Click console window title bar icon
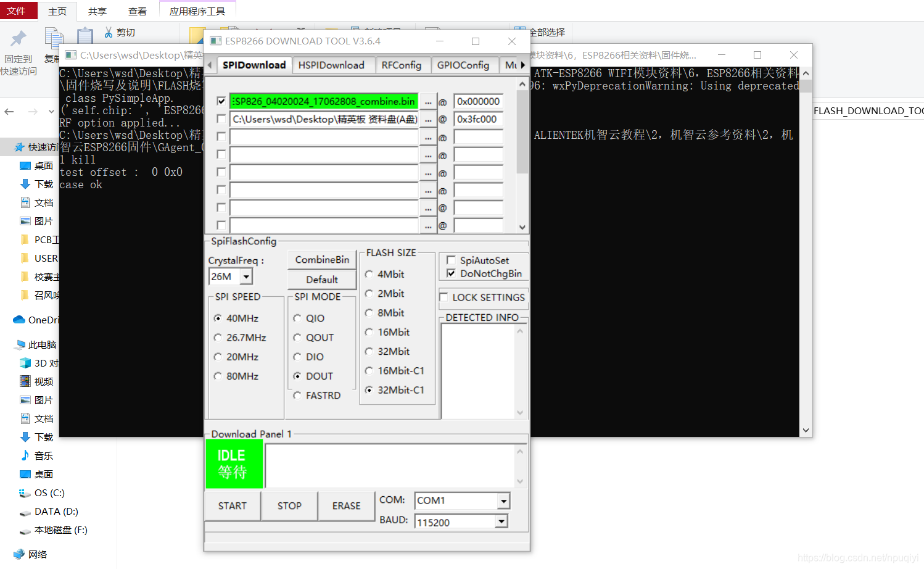 (71, 55)
